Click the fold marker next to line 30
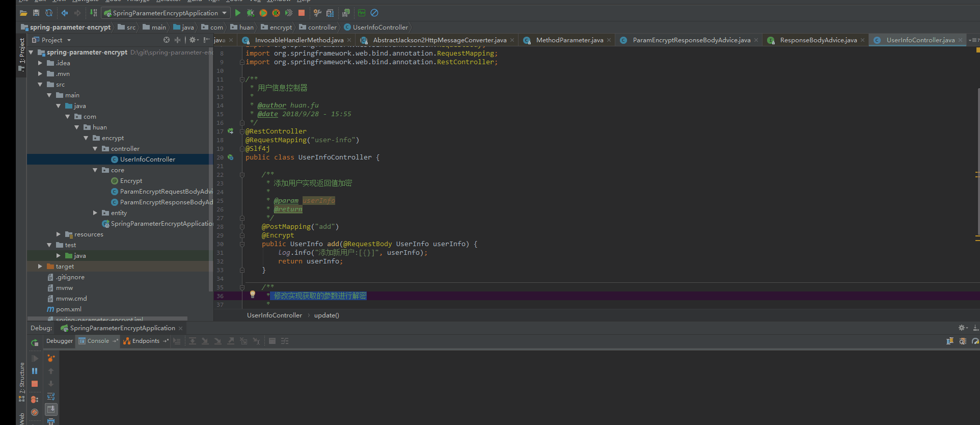This screenshot has width=980, height=425. (242, 244)
